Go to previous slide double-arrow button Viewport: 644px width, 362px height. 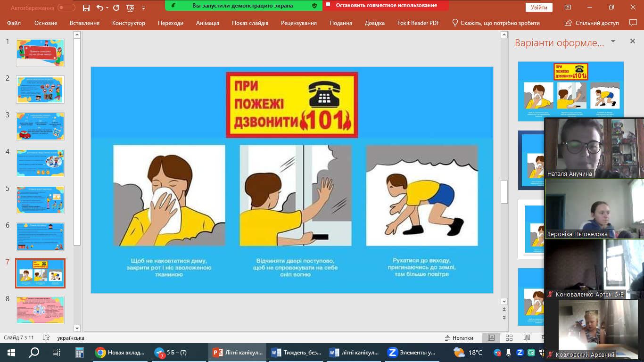(504, 310)
